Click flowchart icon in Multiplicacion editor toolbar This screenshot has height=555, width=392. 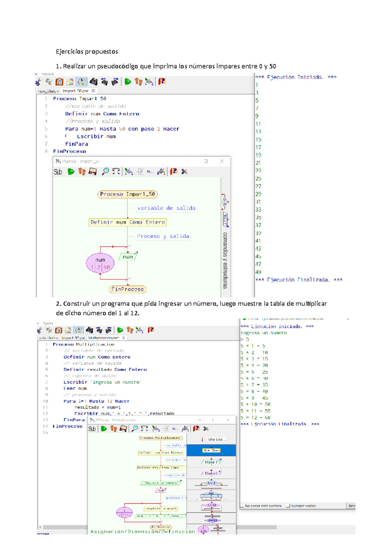click(x=139, y=330)
